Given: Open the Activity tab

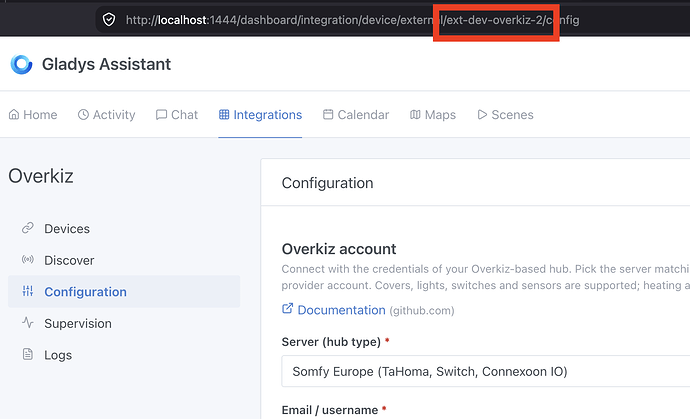Looking at the screenshot, I should [x=106, y=115].
